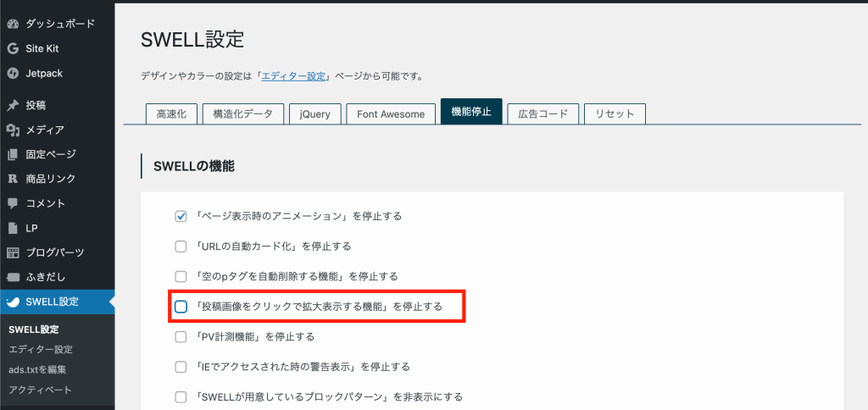The width and height of the screenshot is (868, 410).
Task: Click the icon beside ふきだし
Action: pos(13,277)
